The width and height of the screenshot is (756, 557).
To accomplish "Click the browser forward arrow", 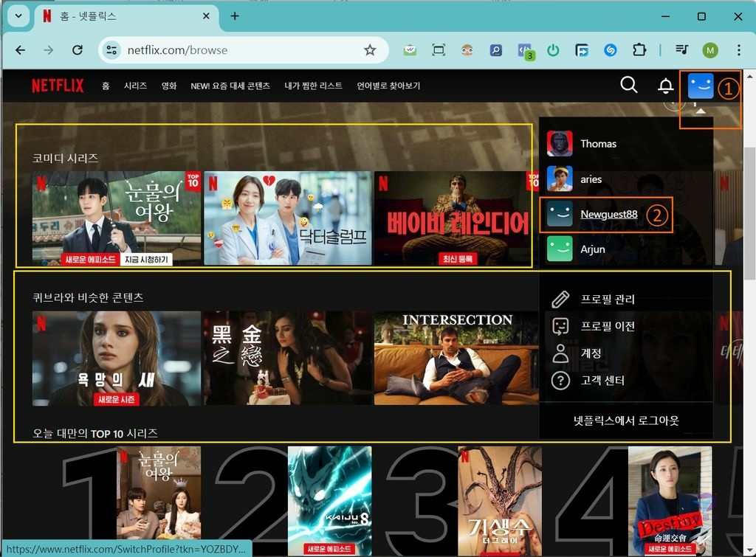I will (x=49, y=49).
